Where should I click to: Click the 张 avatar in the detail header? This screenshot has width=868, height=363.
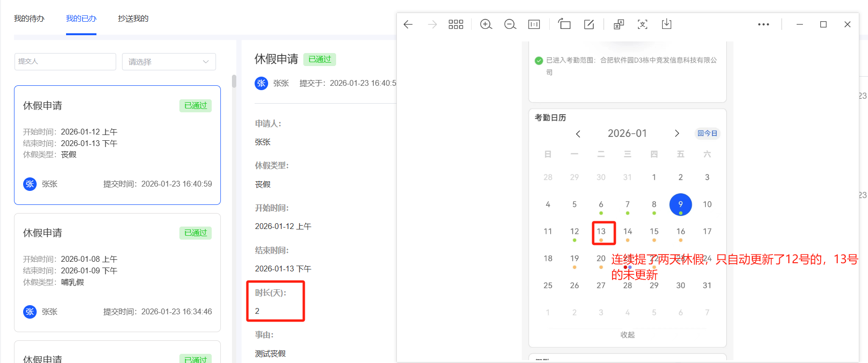[x=261, y=83]
